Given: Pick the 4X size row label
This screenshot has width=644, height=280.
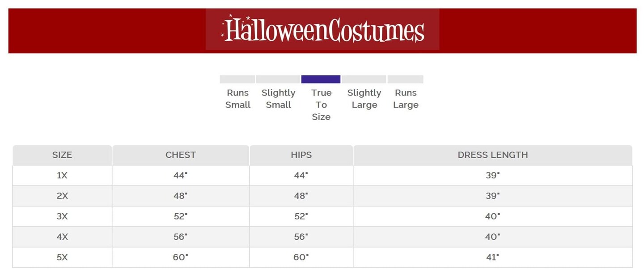Looking at the screenshot, I should point(62,237).
